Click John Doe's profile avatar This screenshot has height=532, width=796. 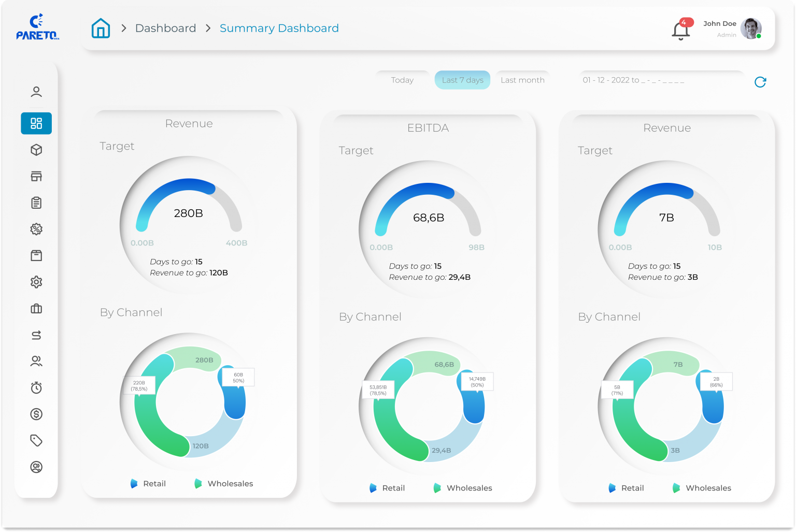pos(751,28)
